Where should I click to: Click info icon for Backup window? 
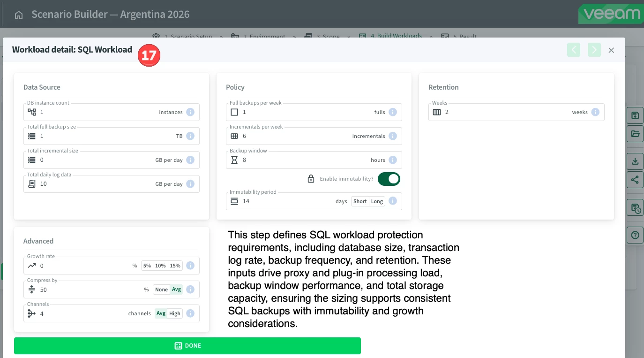click(x=393, y=160)
